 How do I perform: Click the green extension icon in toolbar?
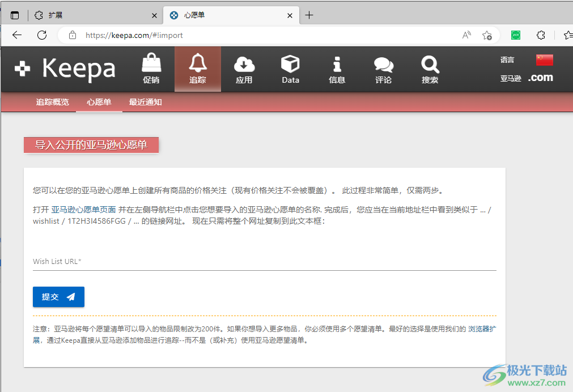coord(516,35)
